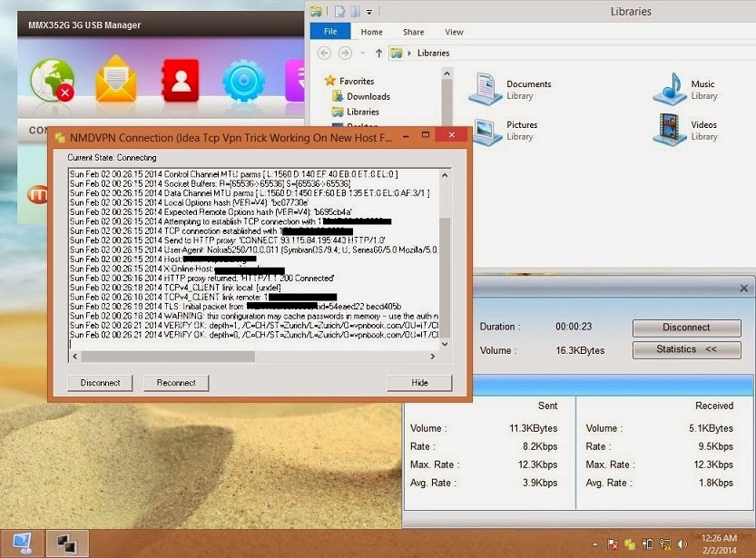Close the statistics panel with the X
The height and width of the screenshot is (558, 756).
743,289
